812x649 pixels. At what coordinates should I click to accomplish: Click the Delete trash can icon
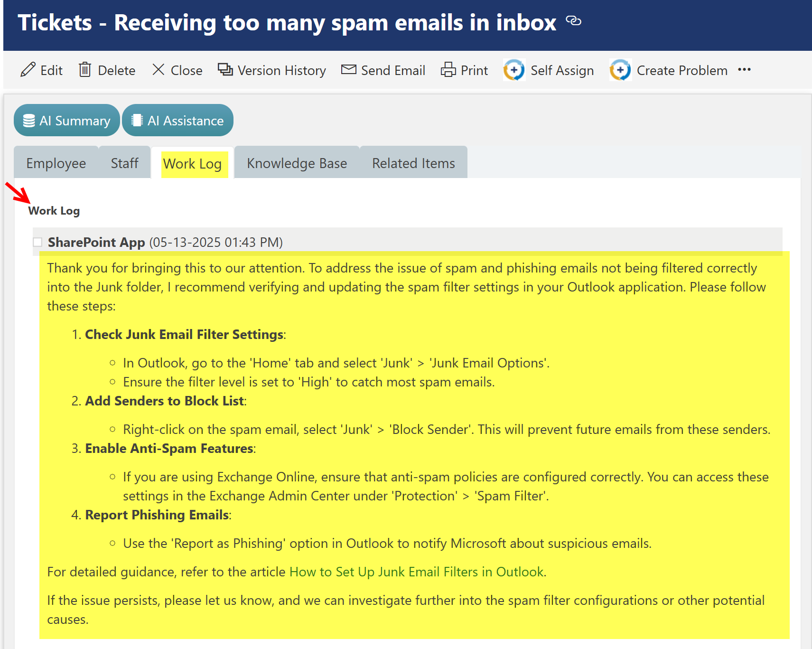coord(85,70)
